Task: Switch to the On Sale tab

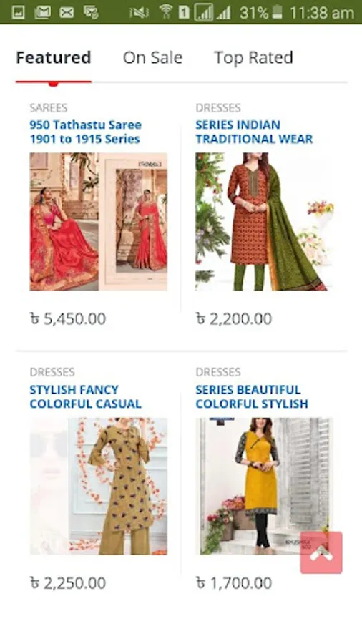Action: (x=152, y=57)
